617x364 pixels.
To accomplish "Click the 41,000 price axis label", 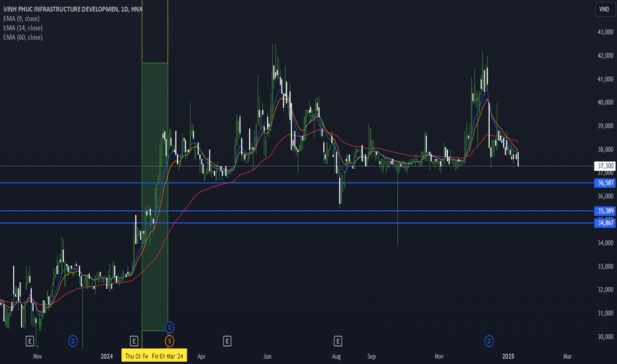I will tap(605, 79).
